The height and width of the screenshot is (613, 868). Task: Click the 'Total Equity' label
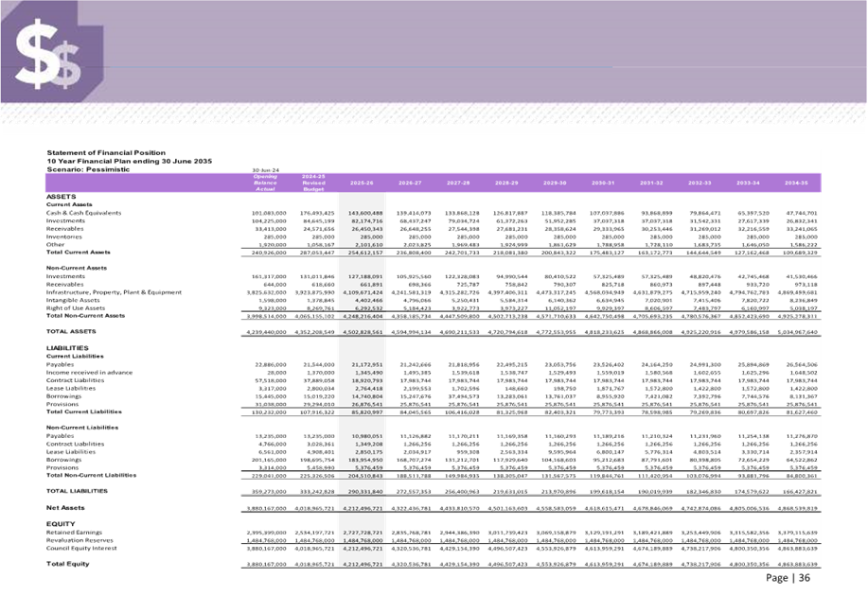pos(67,564)
